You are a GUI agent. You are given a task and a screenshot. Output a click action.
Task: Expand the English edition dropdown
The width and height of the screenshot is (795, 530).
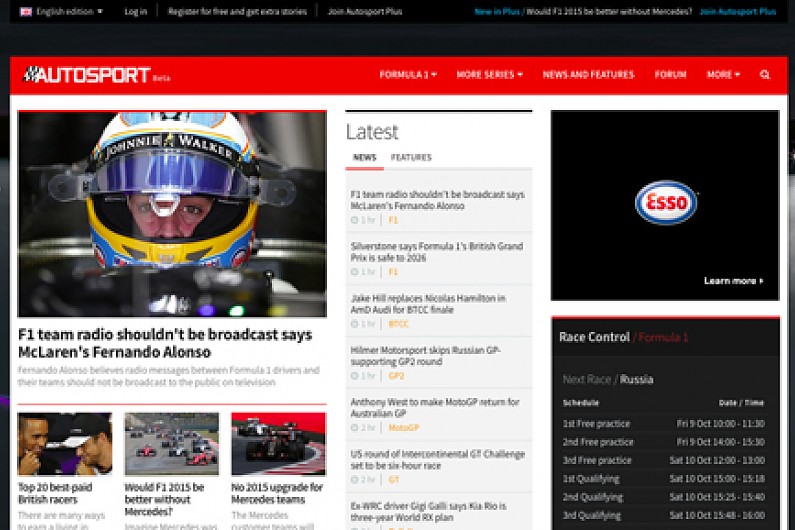point(69,11)
